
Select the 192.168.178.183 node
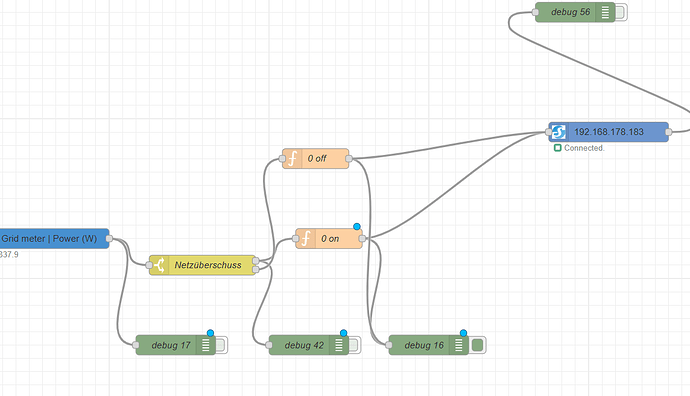click(x=609, y=132)
